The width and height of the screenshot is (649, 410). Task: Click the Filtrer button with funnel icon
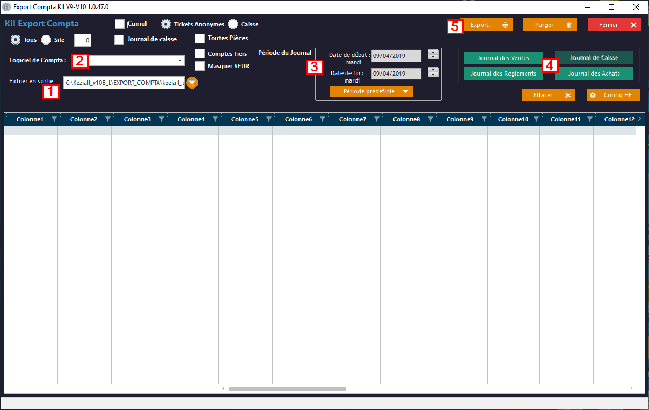coord(548,95)
